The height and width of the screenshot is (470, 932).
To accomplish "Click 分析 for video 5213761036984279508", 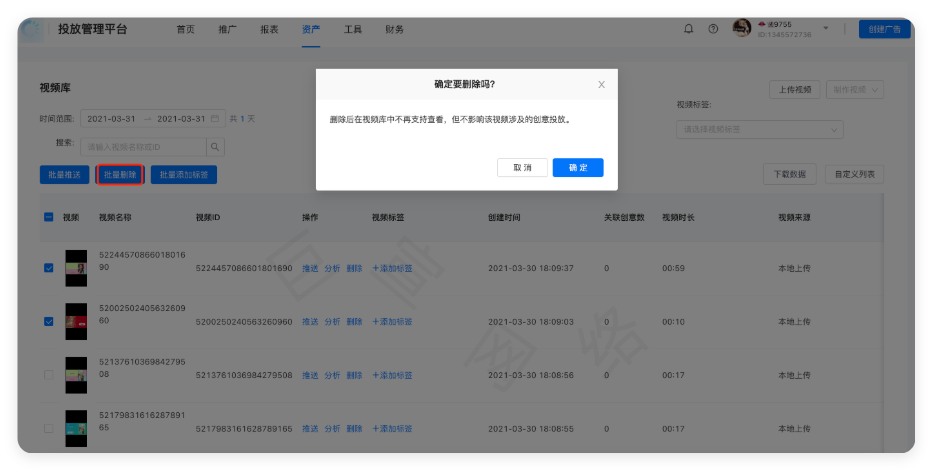I will coord(332,376).
